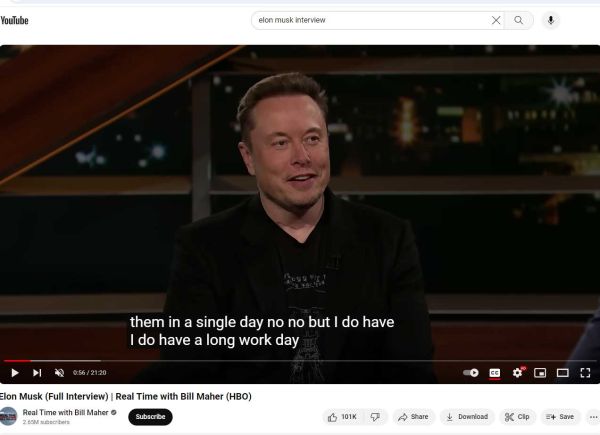Subscribe to Real Time with Bill Maher

point(150,417)
